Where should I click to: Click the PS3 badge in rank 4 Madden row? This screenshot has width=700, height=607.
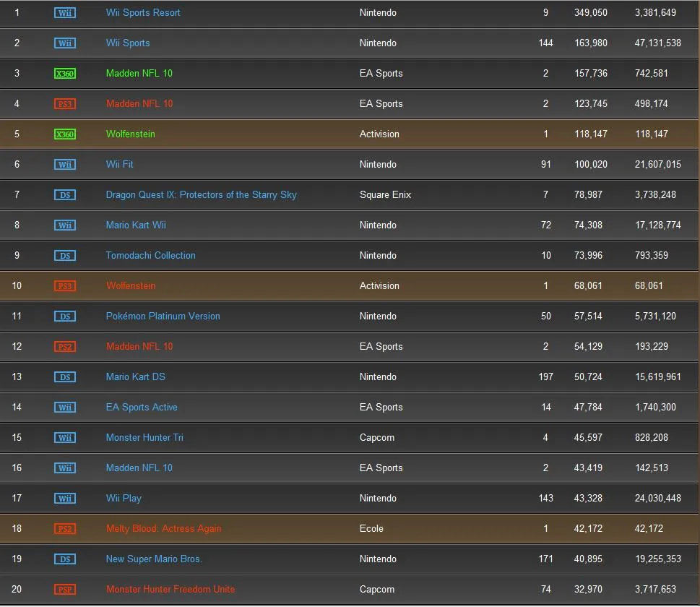[65, 104]
